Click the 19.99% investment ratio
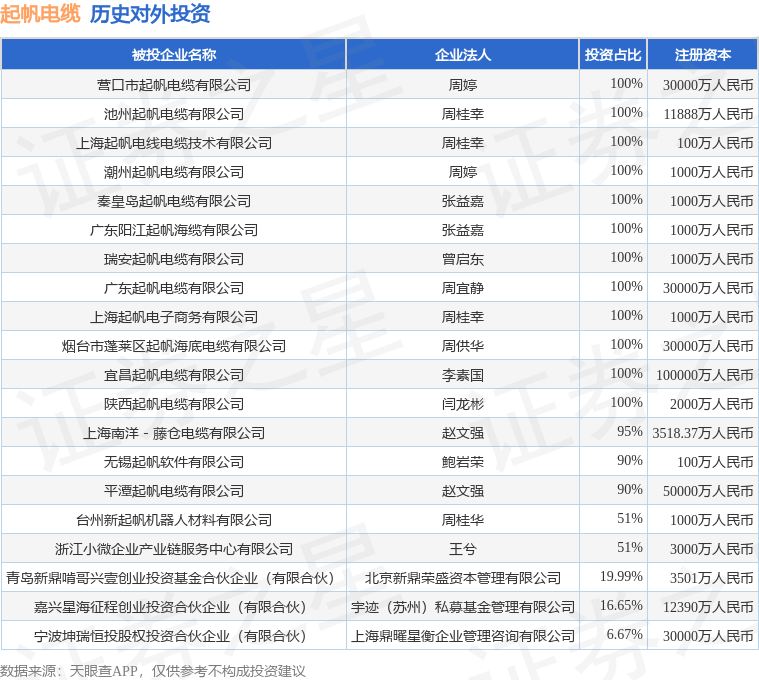The image size is (759, 680). pyautogui.click(x=621, y=577)
